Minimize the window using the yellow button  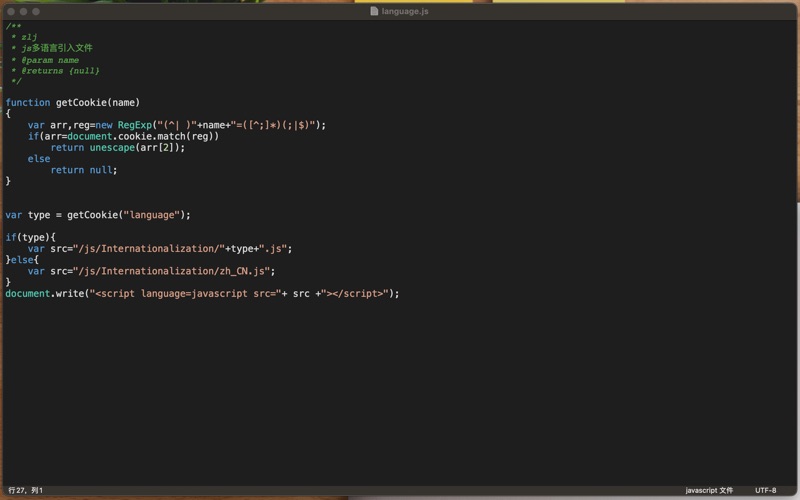[23, 11]
